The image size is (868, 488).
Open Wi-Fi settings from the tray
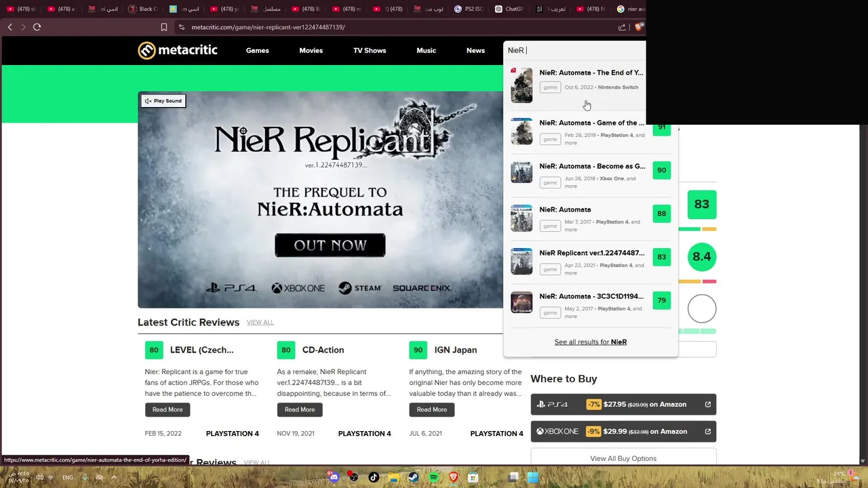(x=51, y=477)
